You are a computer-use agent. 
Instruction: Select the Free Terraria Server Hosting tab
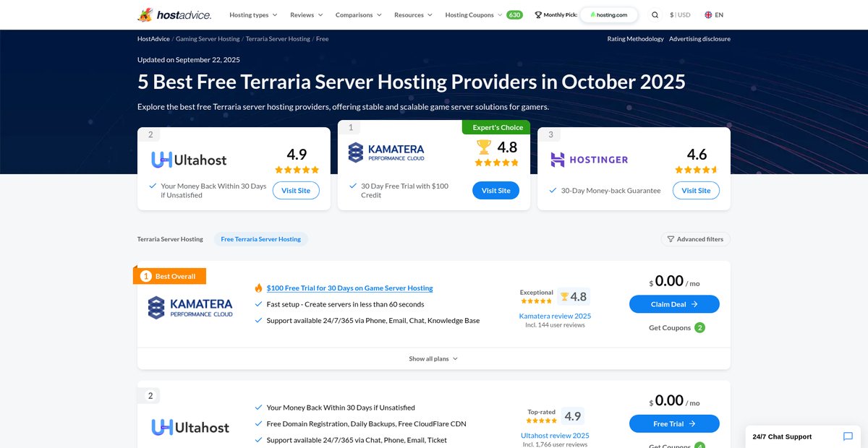click(x=260, y=239)
